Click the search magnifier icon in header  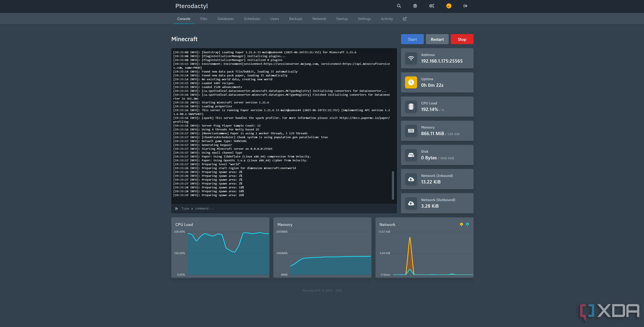399,6
